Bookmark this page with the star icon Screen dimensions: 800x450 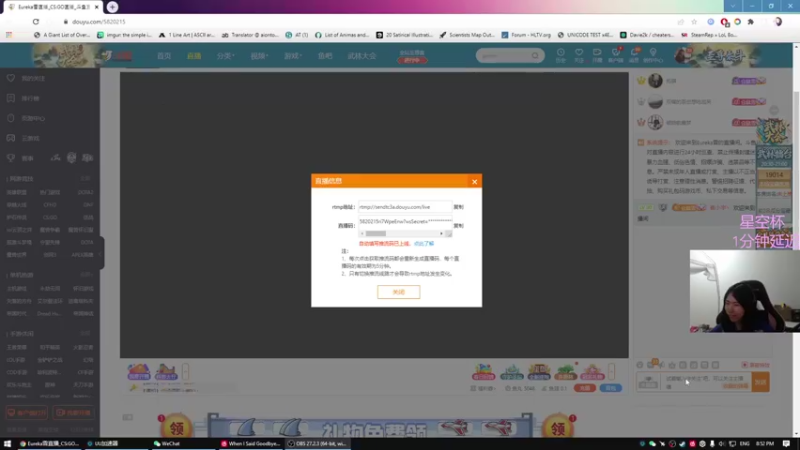[694, 22]
